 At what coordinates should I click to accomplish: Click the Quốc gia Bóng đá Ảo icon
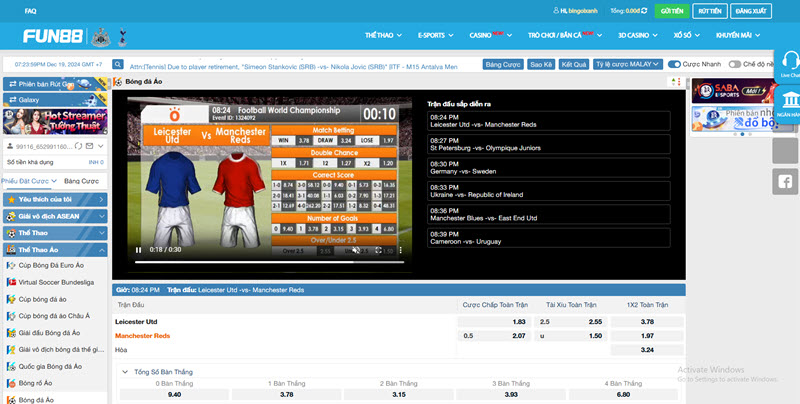point(11,366)
